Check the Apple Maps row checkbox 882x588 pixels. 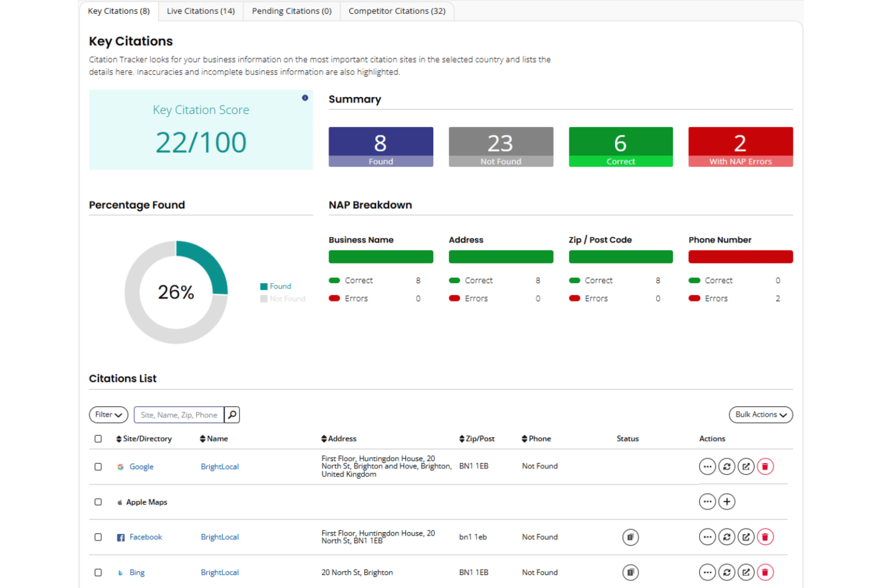(98, 502)
